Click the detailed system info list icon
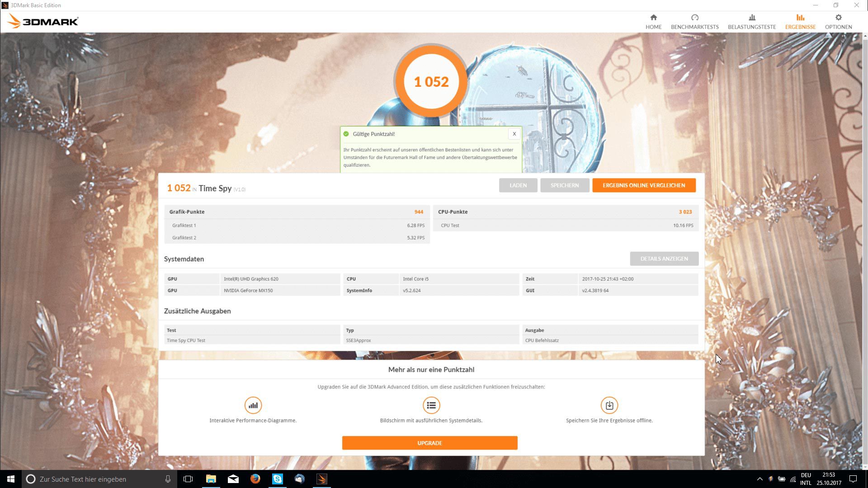This screenshot has width=868, height=488. [x=431, y=405]
